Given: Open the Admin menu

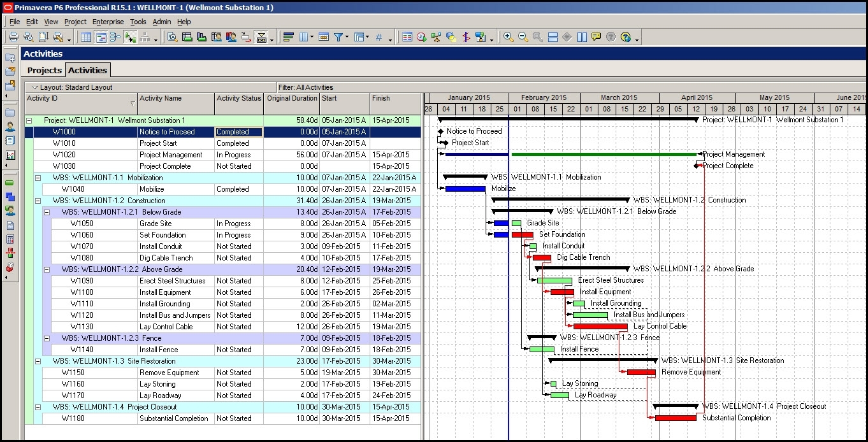Looking at the screenshot, I should click(162, 22).
